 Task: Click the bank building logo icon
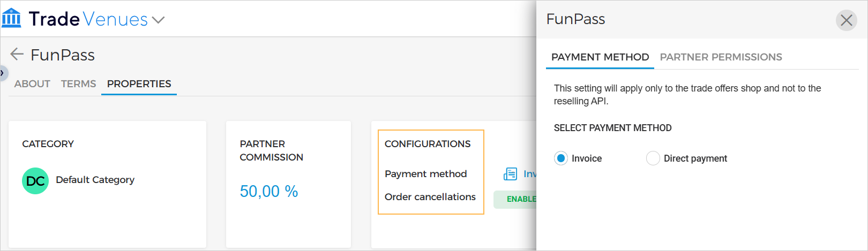(11, 18)
